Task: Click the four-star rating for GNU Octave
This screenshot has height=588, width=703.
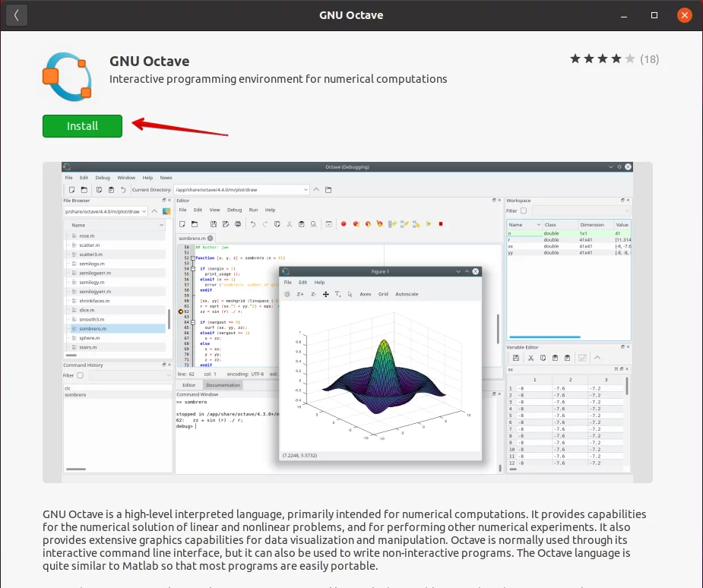Action: pyautogui.click(x=602, y=58)
